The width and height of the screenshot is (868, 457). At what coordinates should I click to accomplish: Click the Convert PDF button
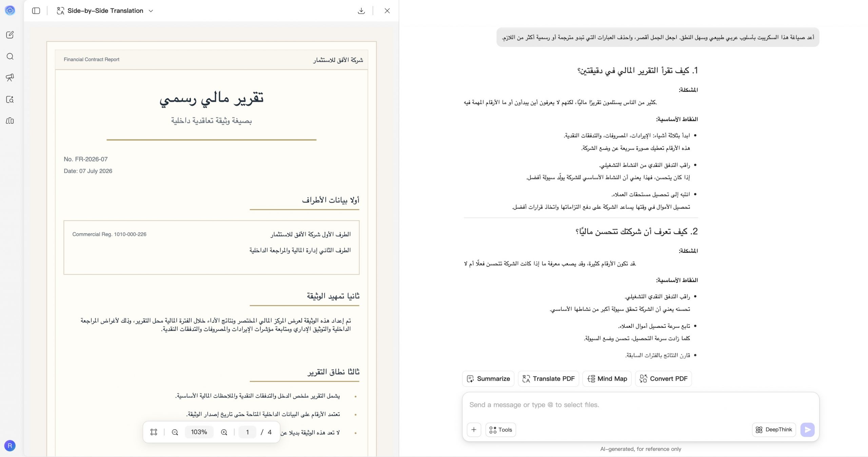pyautogui.click(x=663, y=379)
